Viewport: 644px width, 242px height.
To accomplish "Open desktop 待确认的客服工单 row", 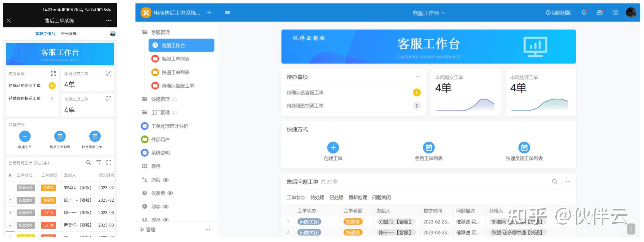I will pyautogui.click(x=354, y=93).
